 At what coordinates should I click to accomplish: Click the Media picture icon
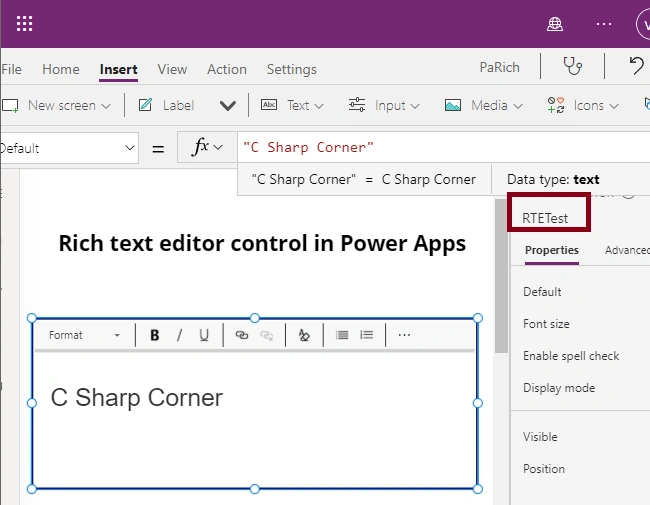click(453, 105)
